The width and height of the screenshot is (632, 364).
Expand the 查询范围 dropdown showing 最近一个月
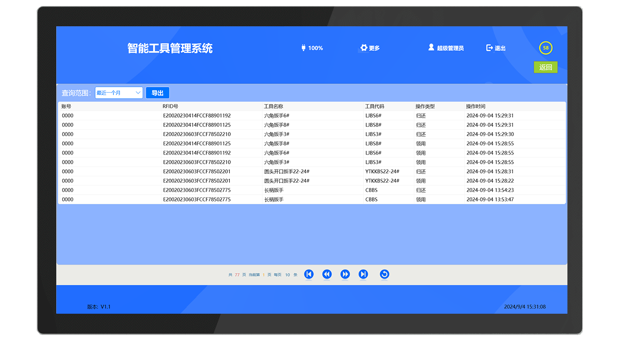[119, 93]
